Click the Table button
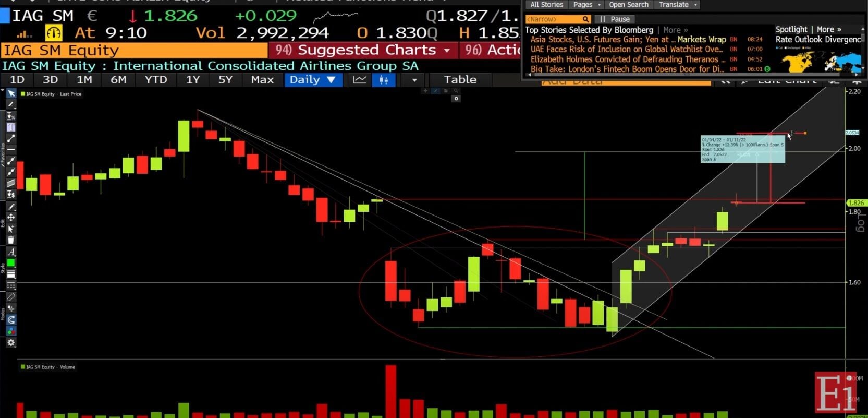The height and width of the screenshot is (418, 868). (460, 80)
